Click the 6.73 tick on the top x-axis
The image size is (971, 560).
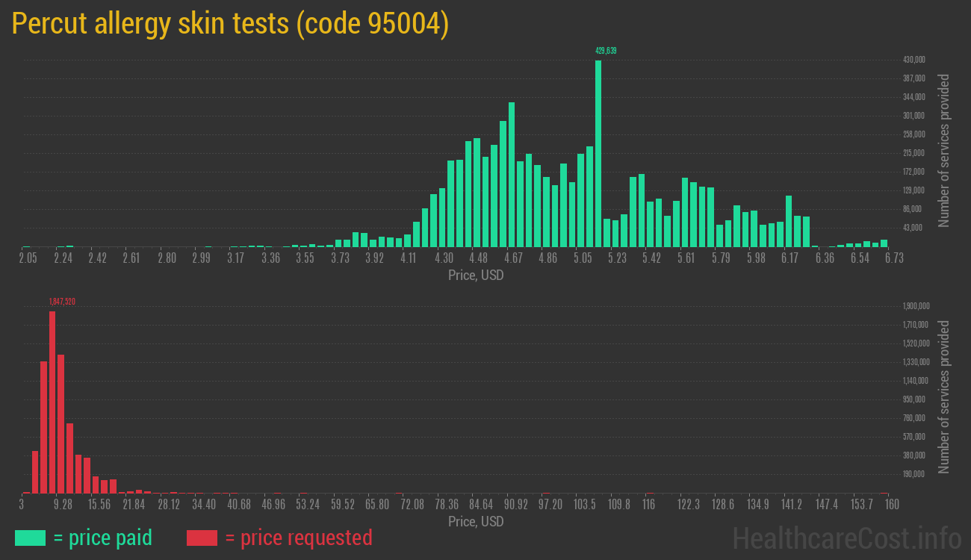[893, 258]
